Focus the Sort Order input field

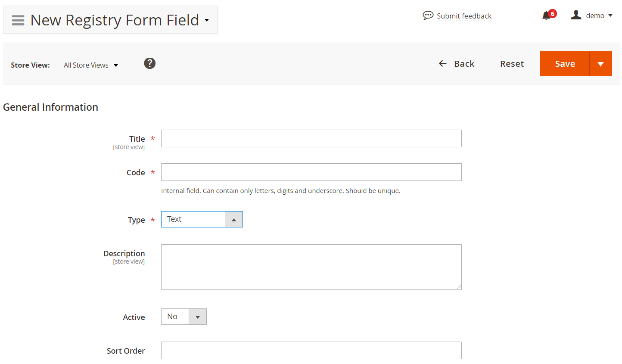311,351
